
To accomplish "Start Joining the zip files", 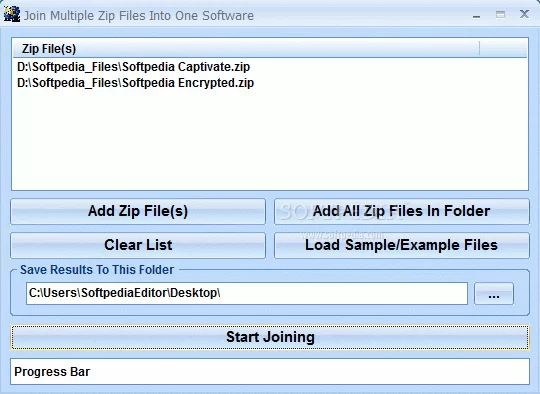I will click(270, 337).
